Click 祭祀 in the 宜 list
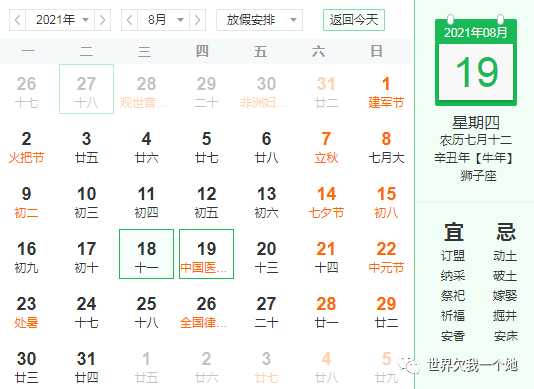Viewport: 534px width, 389px height. pyautogui.click(x=453, y=295)
